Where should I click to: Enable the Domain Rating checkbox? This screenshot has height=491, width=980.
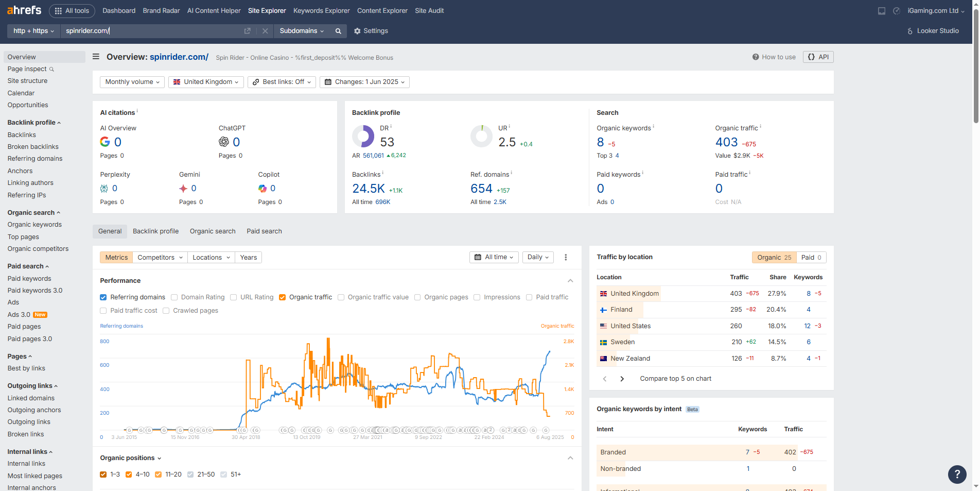point(174,297)
